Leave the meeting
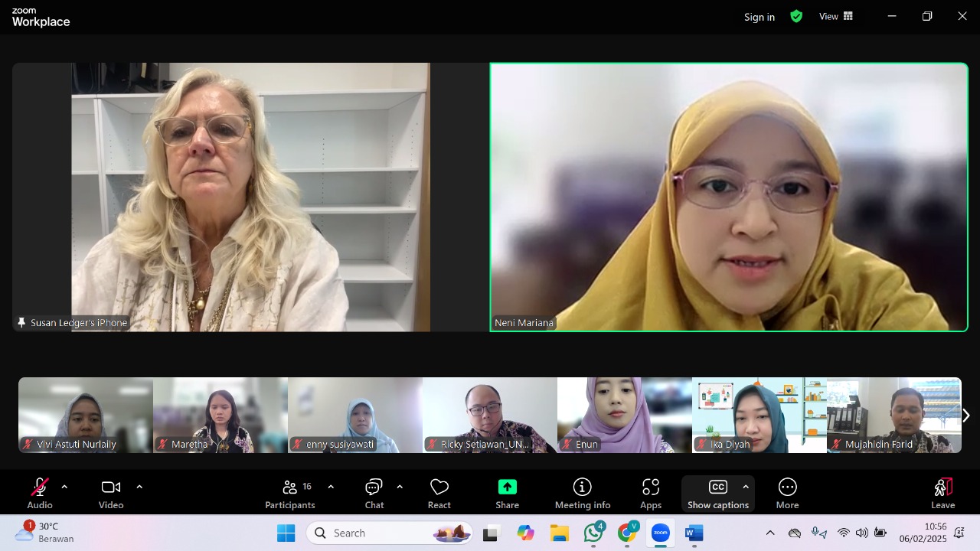This screenshot has height=551, width=980. pos(942,494)
